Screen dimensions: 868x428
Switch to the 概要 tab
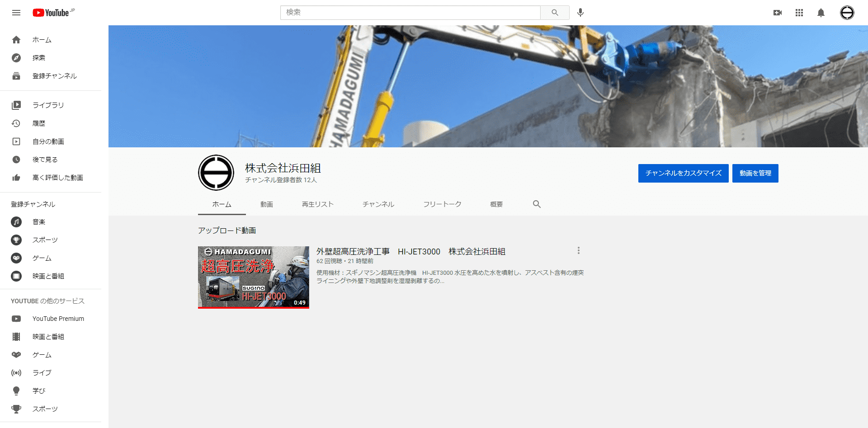(496, 204)
